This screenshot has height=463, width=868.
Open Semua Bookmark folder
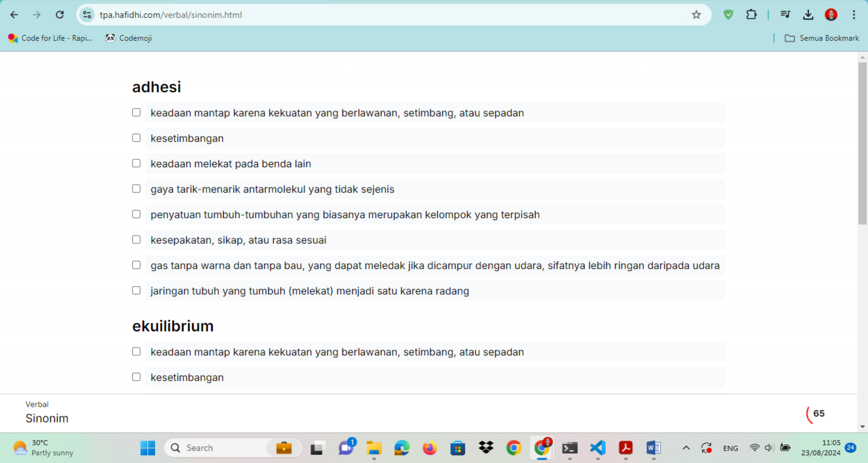[x=822, y=38]
